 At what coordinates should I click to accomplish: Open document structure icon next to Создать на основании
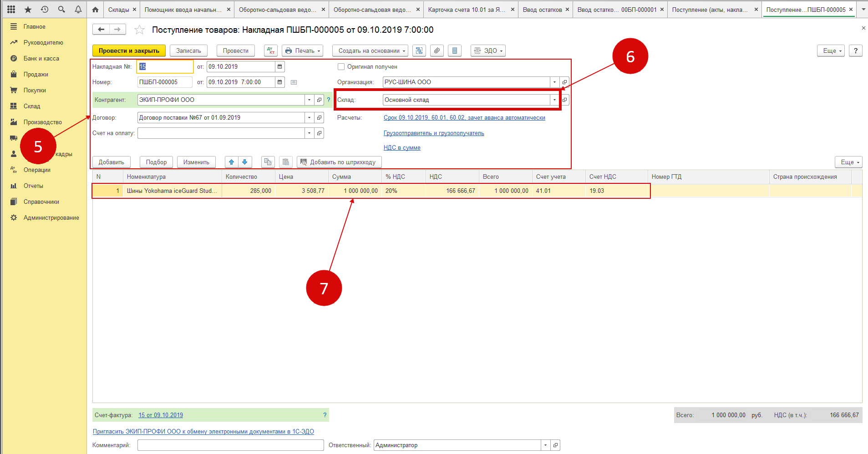(419, 50)
